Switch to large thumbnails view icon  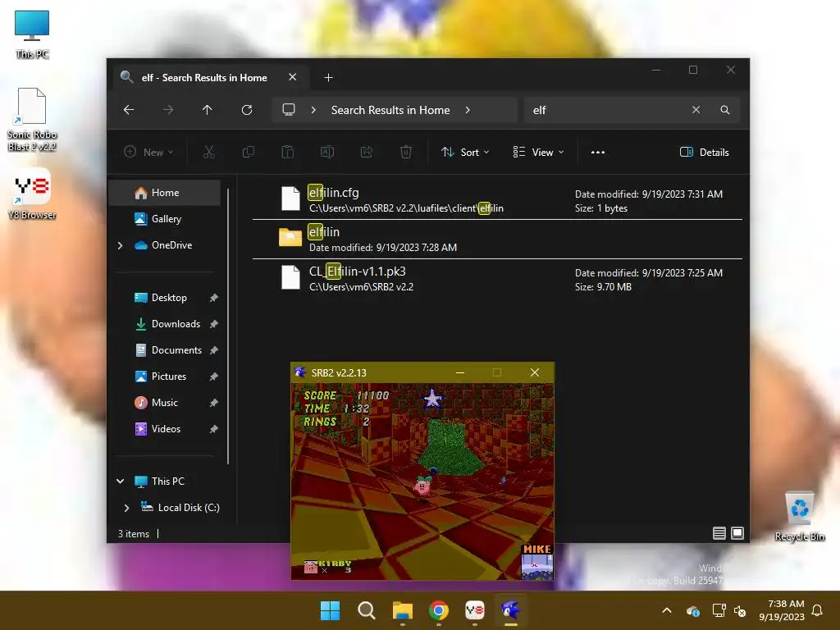coord(737,533)
